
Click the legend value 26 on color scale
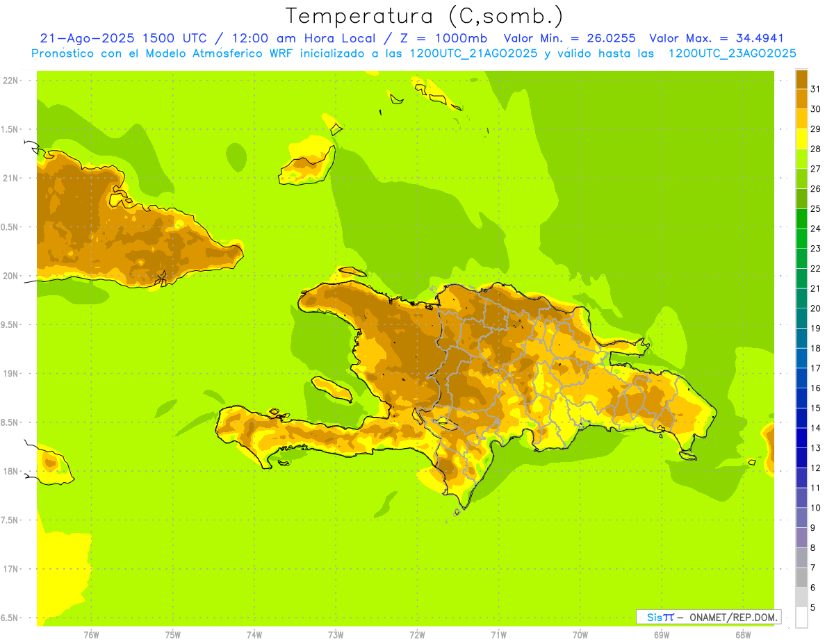[815, 188]
